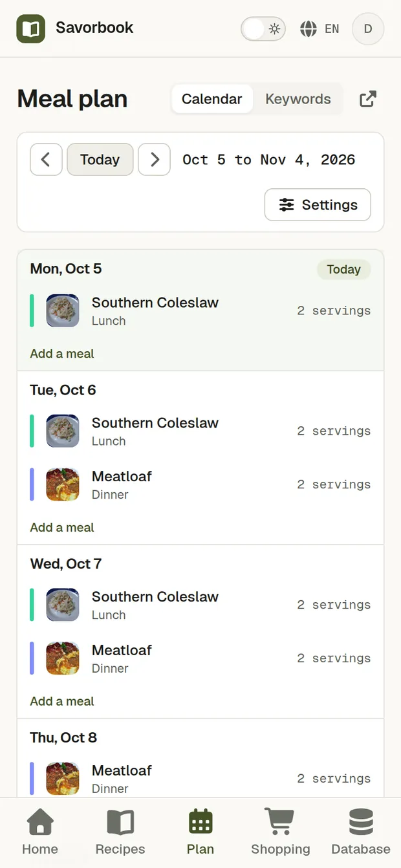
Task: Open Tuesday's Meatloaf dinner thumbnail
Action: point(63,484)
